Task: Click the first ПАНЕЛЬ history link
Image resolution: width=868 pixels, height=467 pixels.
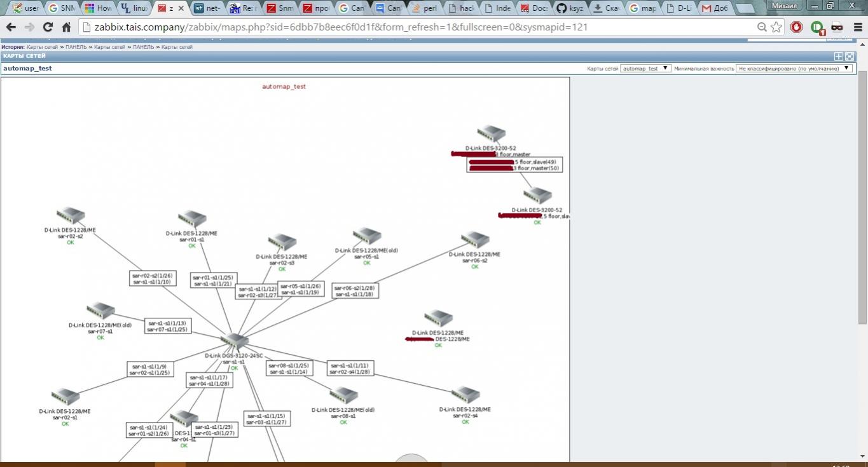Action: coord(76,47)
